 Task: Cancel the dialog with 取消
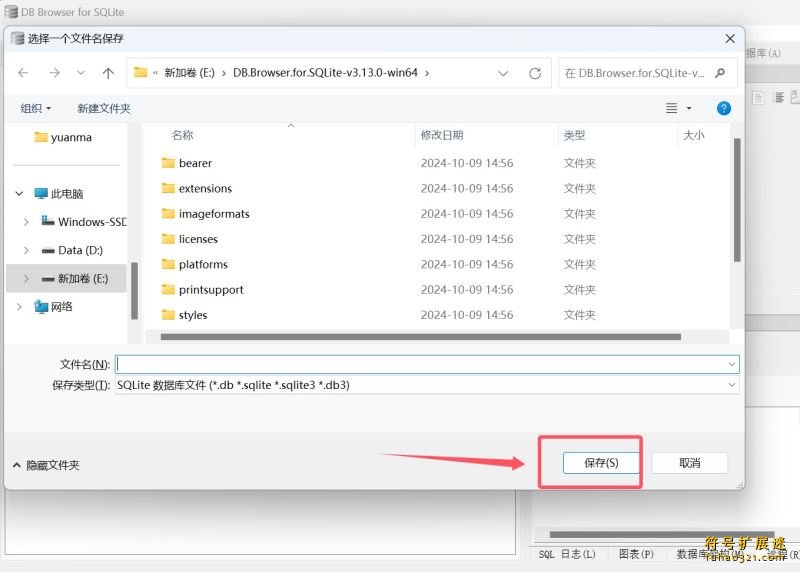[690, 463]
